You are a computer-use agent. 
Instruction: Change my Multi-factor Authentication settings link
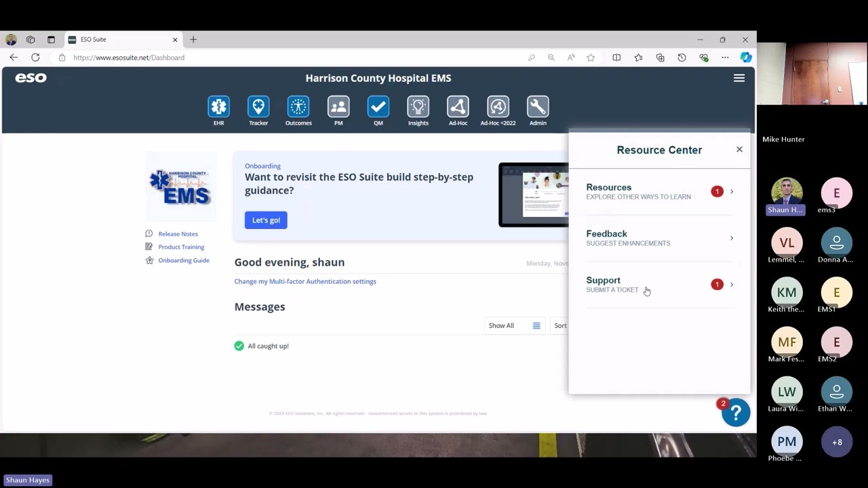click(305, 281)
